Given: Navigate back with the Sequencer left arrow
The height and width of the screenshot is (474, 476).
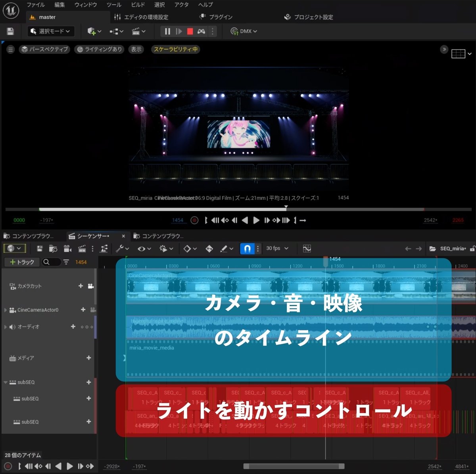Looking at the screenshot, I should pos(408,248).
